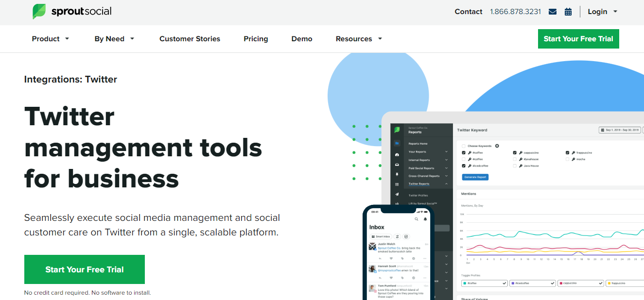Check the #javahouse keyword checkbox
Image resolution: width=644 pixels, height=300 pixels.
[515, 159]
